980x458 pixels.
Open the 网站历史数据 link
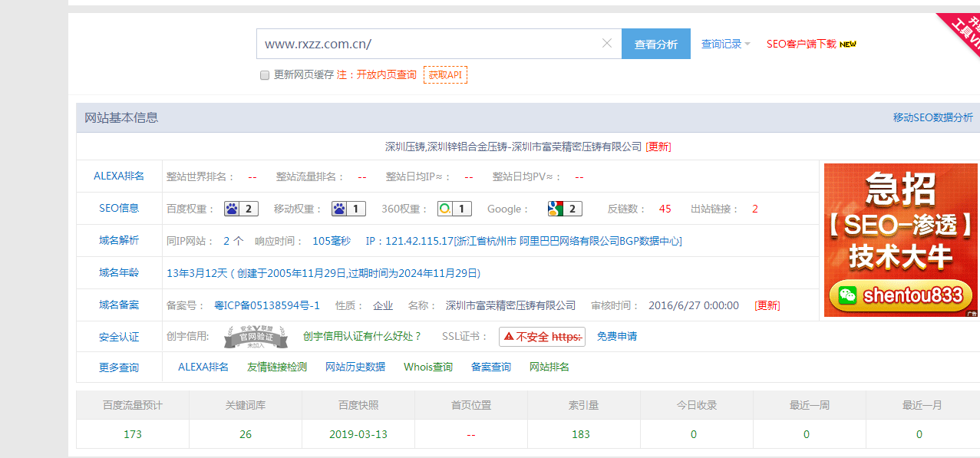(x=355, y=367)
